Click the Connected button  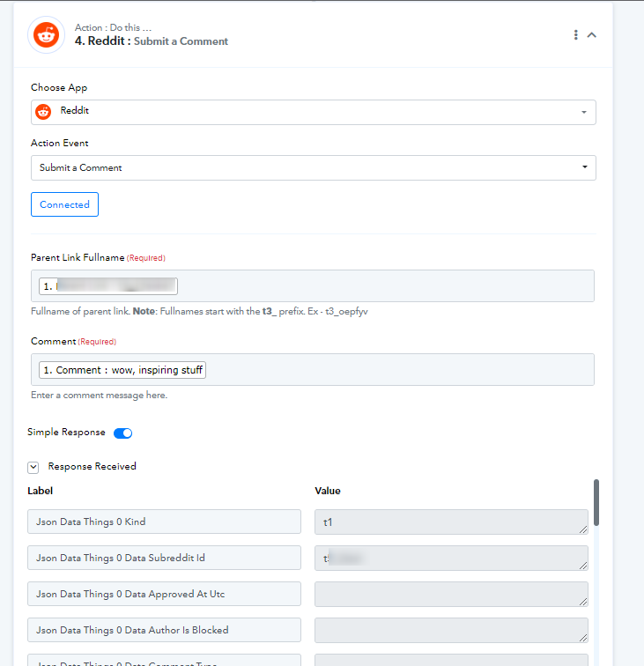click(x=64, y=204)
